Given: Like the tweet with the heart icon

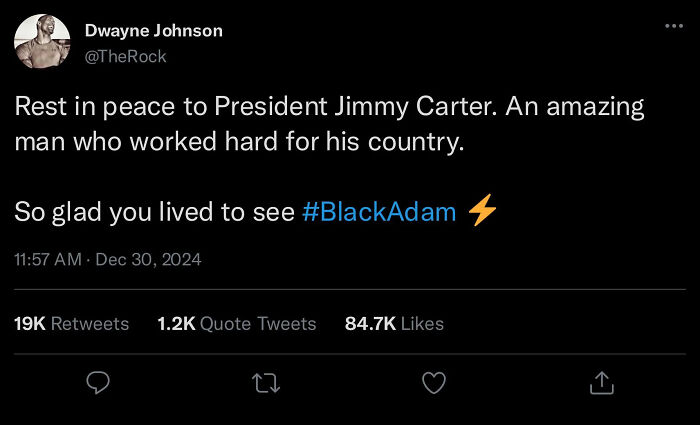Looking at the screenshot, I should point(433,382).
